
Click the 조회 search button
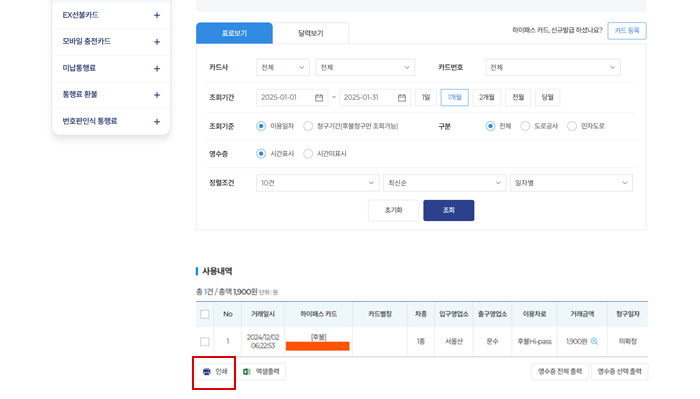pos(449,210)
